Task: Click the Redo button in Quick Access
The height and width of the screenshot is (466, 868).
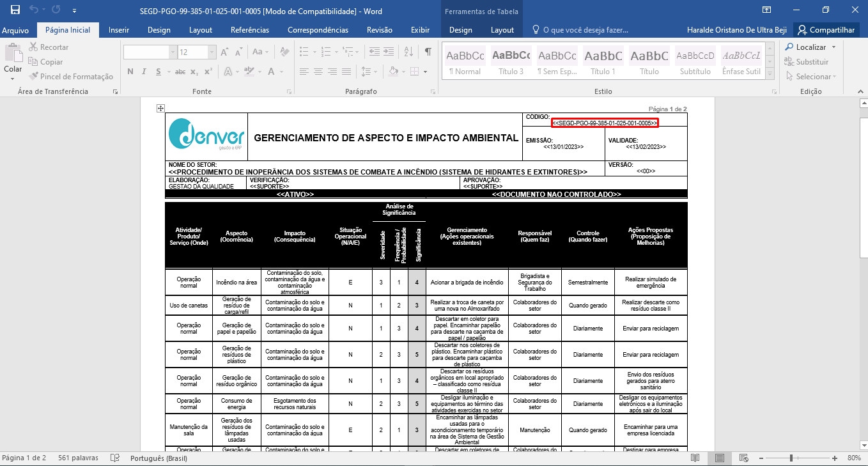Action: tap(56, 10)
